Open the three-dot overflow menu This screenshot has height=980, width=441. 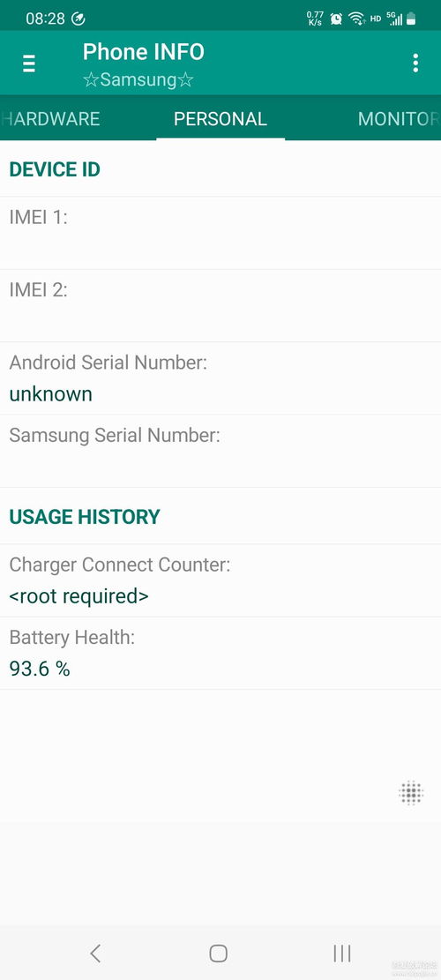415,64
